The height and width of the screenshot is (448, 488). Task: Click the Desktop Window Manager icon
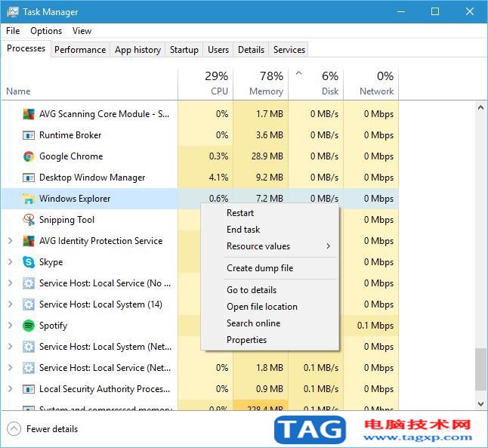click(29, 178)
